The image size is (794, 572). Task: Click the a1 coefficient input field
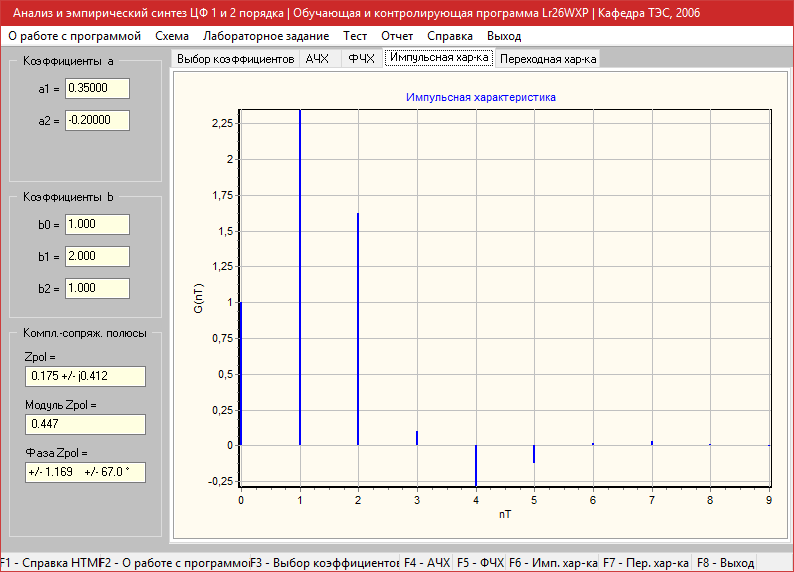pos(97,89)
